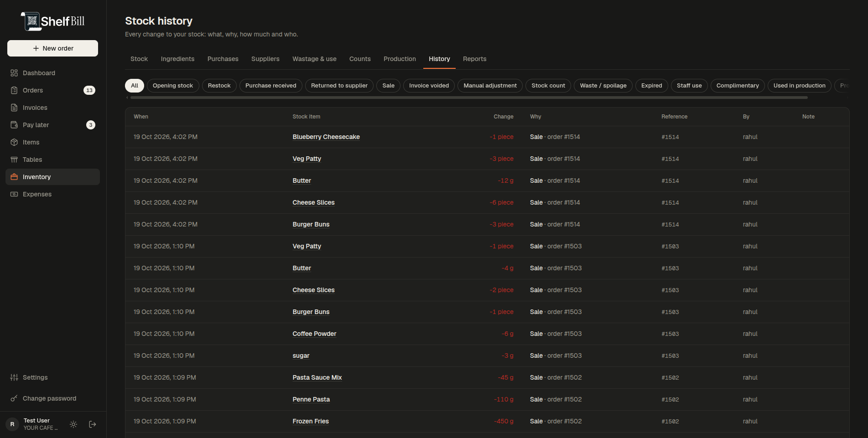The image size is (868, 438).
Task: Click the Orders count badge 13
Action: [89, 90]
